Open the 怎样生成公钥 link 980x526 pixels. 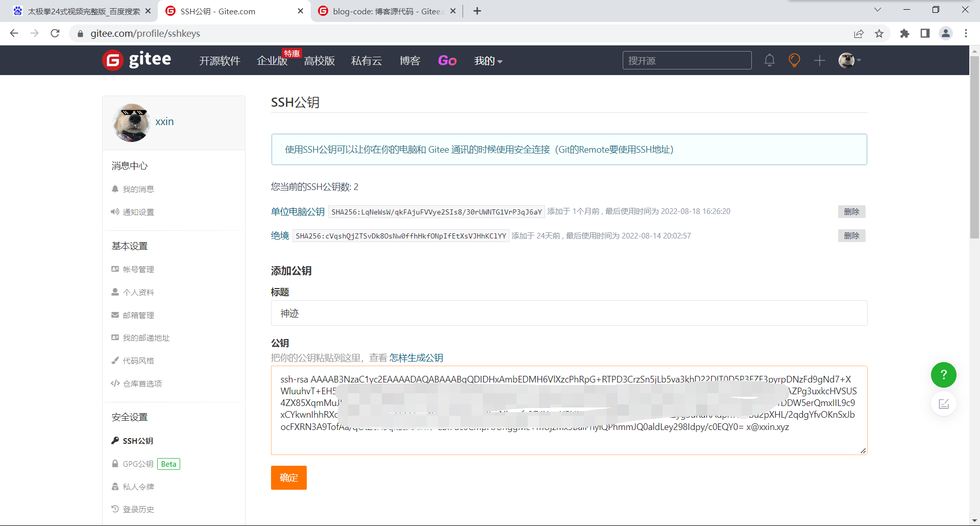coord(416,357)
